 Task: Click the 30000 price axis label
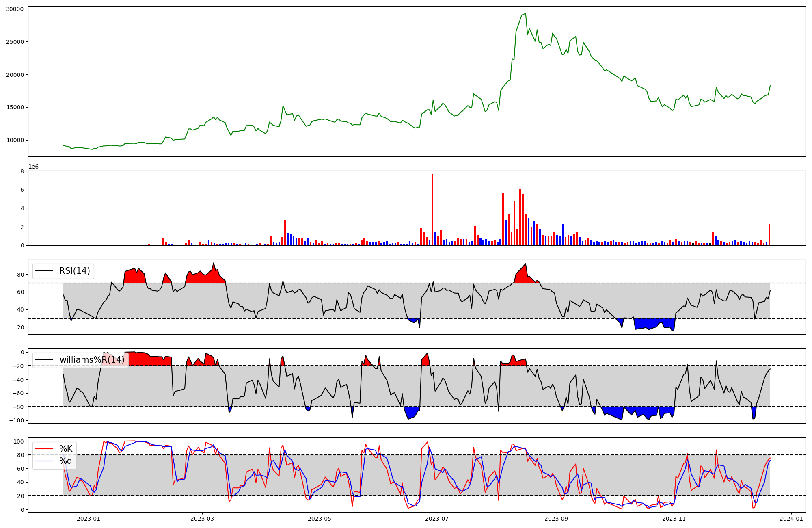coord(15,9)
